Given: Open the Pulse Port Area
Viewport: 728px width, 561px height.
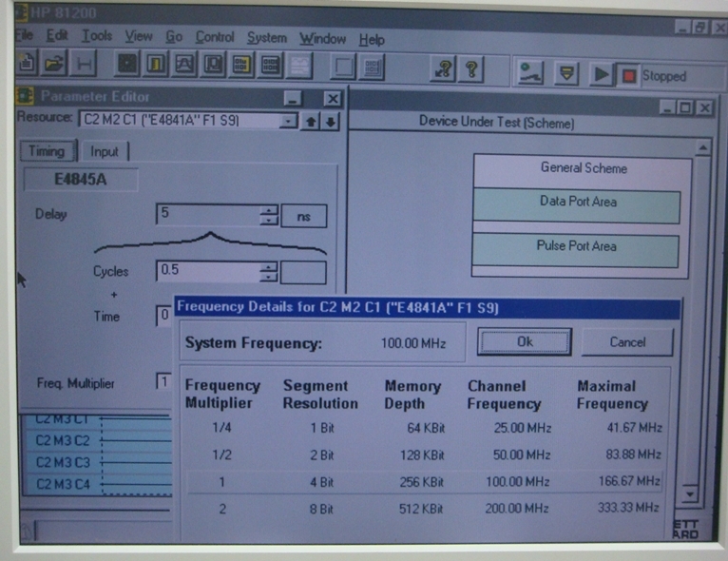Looking at the screenshot, I should (x=576, y=249).
